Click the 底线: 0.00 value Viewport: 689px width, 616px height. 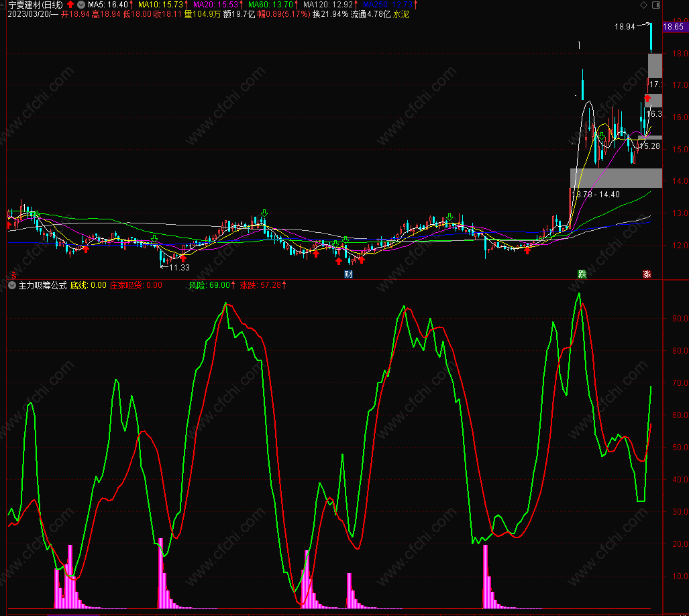89,285
